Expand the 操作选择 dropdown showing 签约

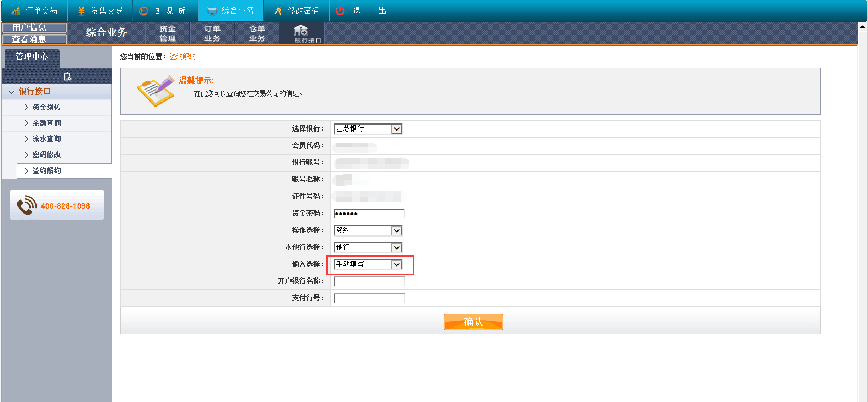pyautogui.click(x=367, y=230)
